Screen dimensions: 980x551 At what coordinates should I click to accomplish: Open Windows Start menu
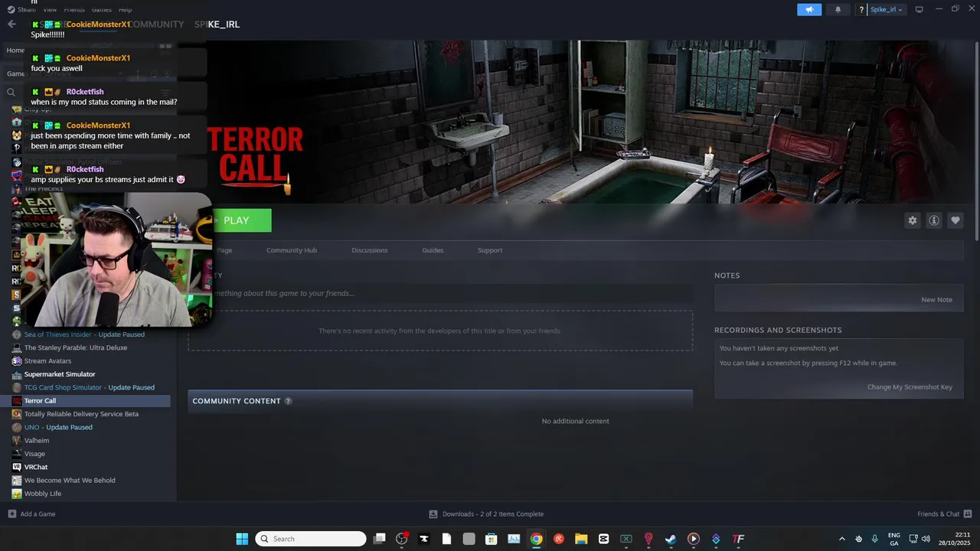point(242,539)
